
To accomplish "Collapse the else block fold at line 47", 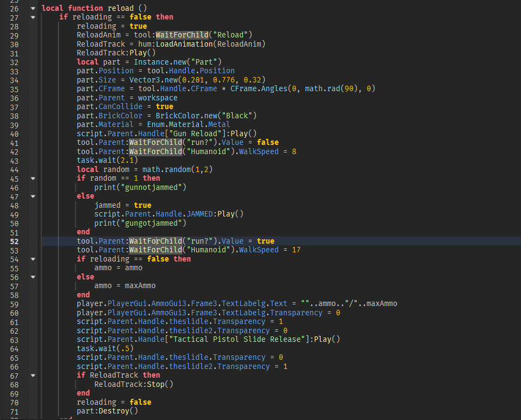I will [33, 196].
